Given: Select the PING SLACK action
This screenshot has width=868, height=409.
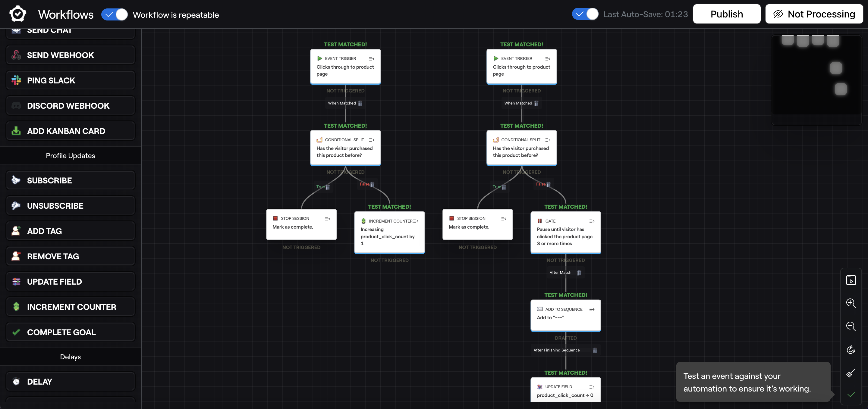Looking at the screenshot, I should 71,80.
